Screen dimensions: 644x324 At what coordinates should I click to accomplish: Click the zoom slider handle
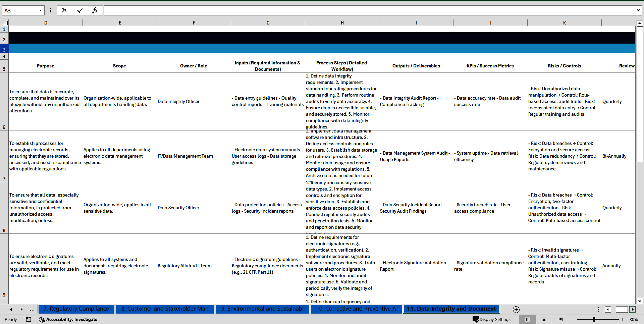click(x=593, y=319)
